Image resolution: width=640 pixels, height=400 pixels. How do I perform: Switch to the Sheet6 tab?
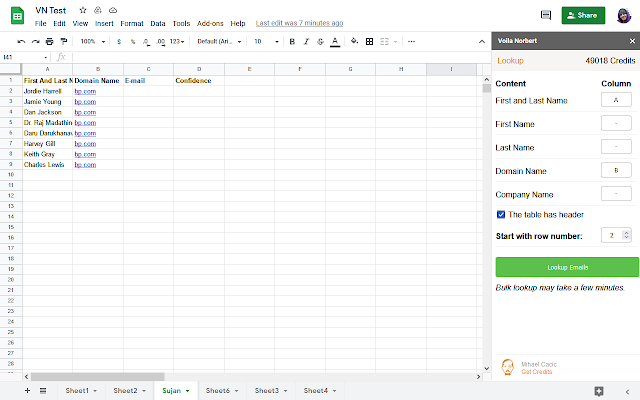tap(218, 391)
